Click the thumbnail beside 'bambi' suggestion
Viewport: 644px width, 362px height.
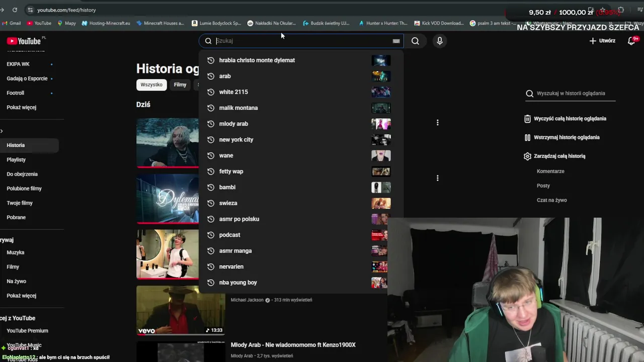click(381, 187)
